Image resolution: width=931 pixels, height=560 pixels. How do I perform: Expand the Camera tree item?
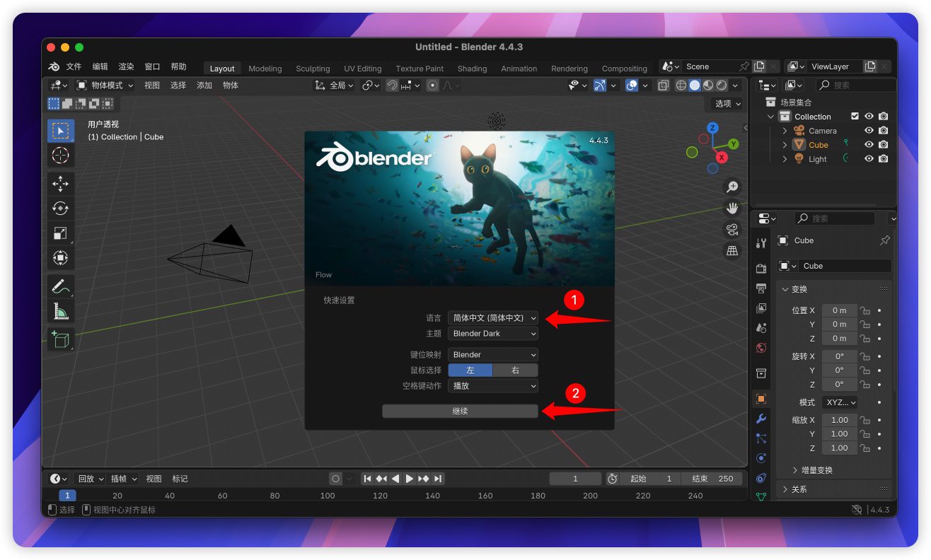[x=785, y=131]
